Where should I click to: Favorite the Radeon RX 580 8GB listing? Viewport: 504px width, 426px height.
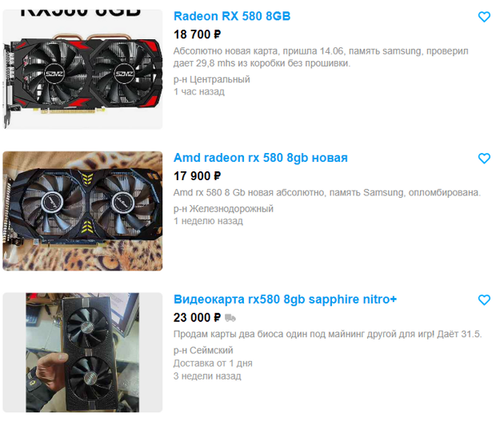484,17
